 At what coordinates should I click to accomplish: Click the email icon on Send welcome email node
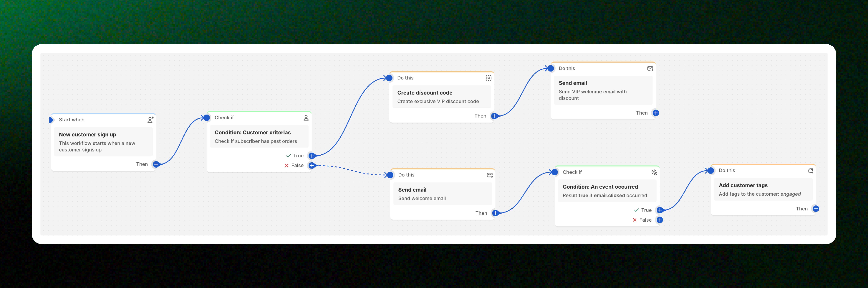point(490,175)
